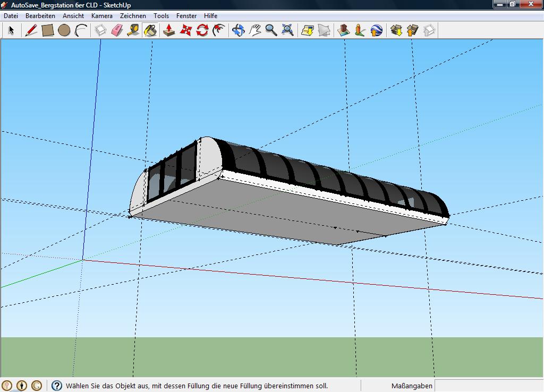The width and height of the screenshot is (544, 392).
Task: Open the Photo Textures person icon
Action: [360, 30]
